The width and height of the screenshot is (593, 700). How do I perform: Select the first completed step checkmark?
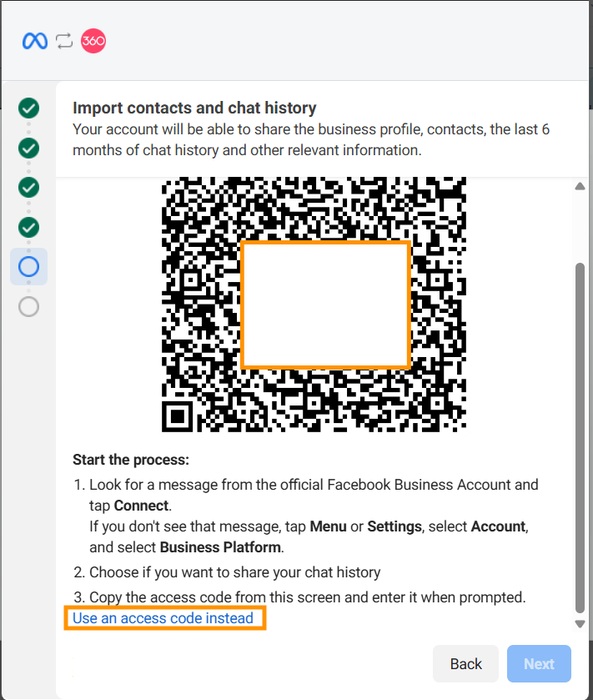(28, 108)
